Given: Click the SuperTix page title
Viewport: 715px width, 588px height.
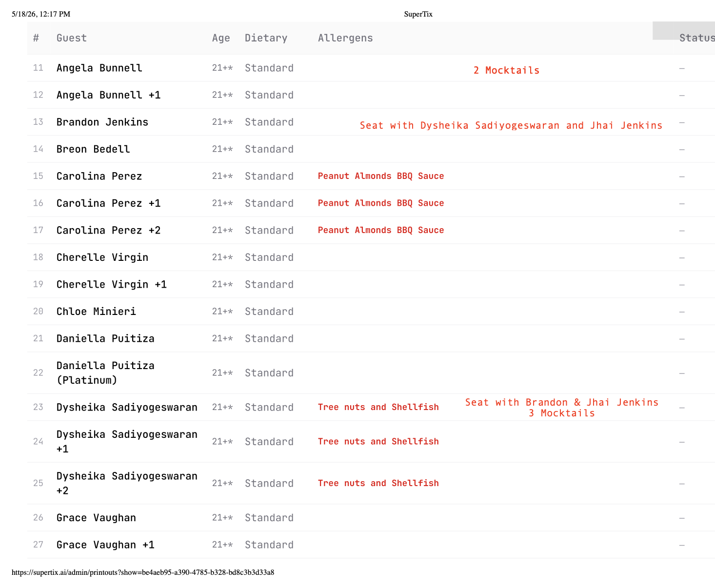Looking at the screenshot, I should 418,14.
